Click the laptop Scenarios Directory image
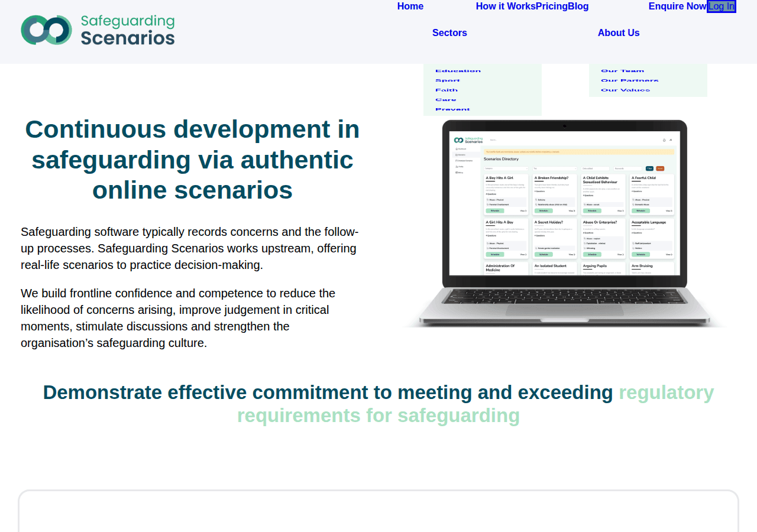Image resolution: width=757 pixels, height=532 pixels. [x=565, y=223]
